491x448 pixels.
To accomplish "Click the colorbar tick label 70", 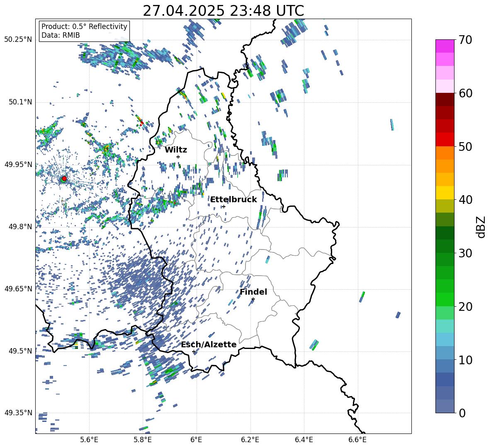I will click(x=465, y=40).
